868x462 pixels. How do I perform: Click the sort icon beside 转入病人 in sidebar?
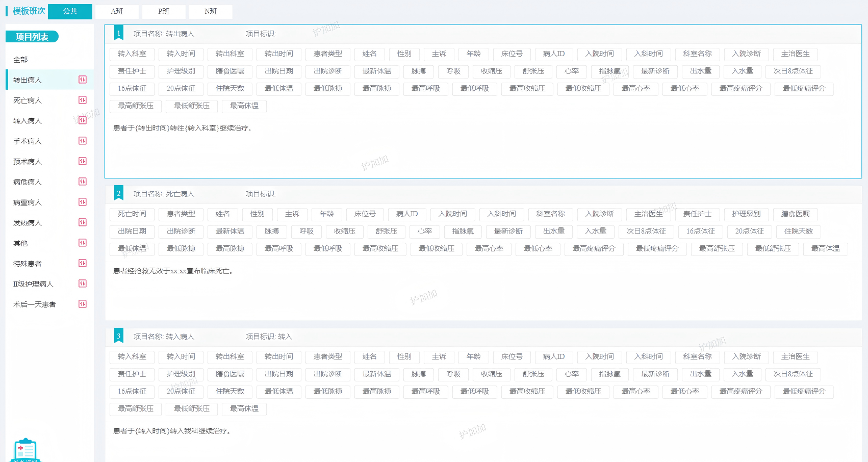click(x=83, y=120)
